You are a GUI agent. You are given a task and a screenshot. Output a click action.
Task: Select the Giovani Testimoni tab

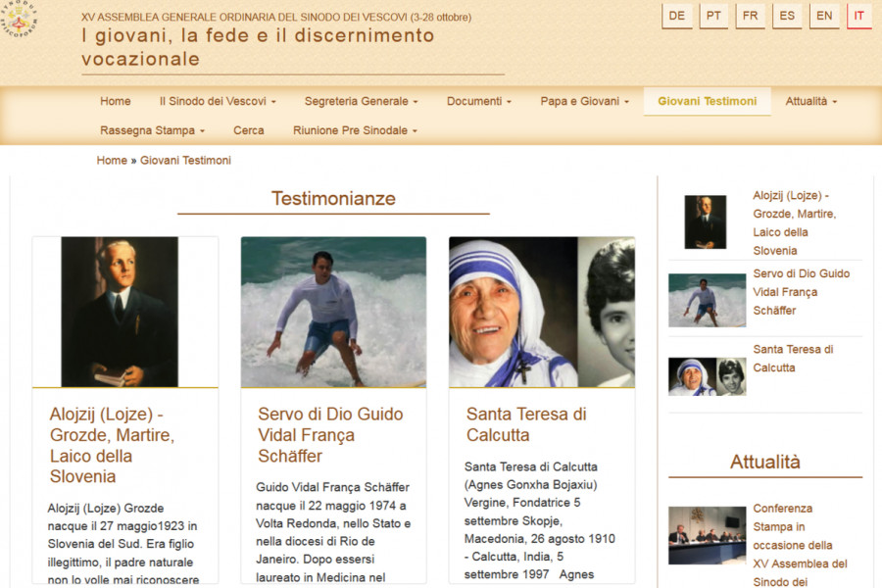click(707, 101)
